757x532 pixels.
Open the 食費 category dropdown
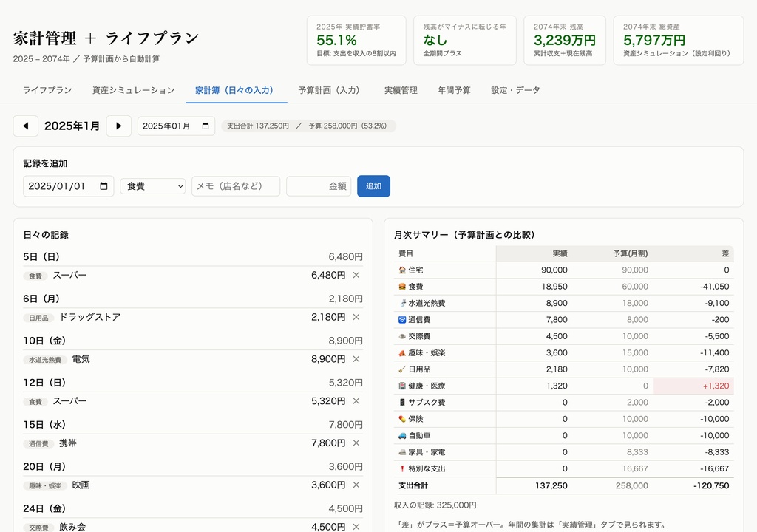coord(153,186)
